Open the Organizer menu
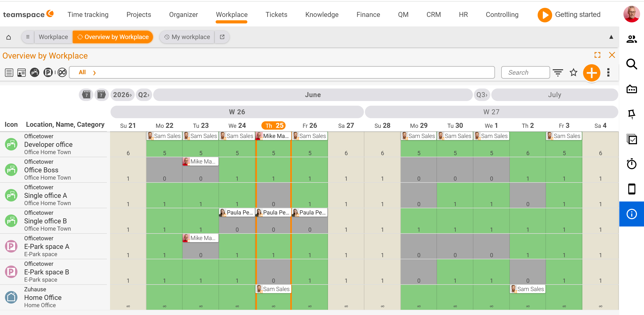Screen dimensions: 644x315 (183, 15)
